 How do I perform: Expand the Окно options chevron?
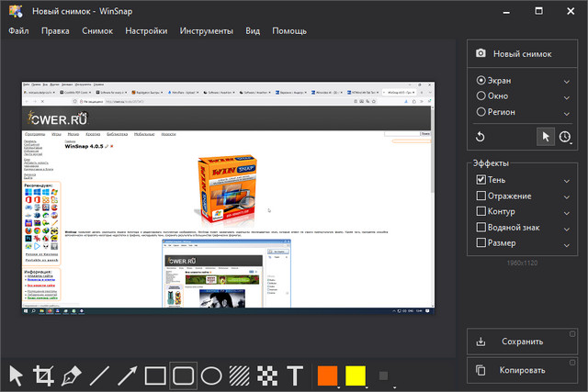coord(567,97)
